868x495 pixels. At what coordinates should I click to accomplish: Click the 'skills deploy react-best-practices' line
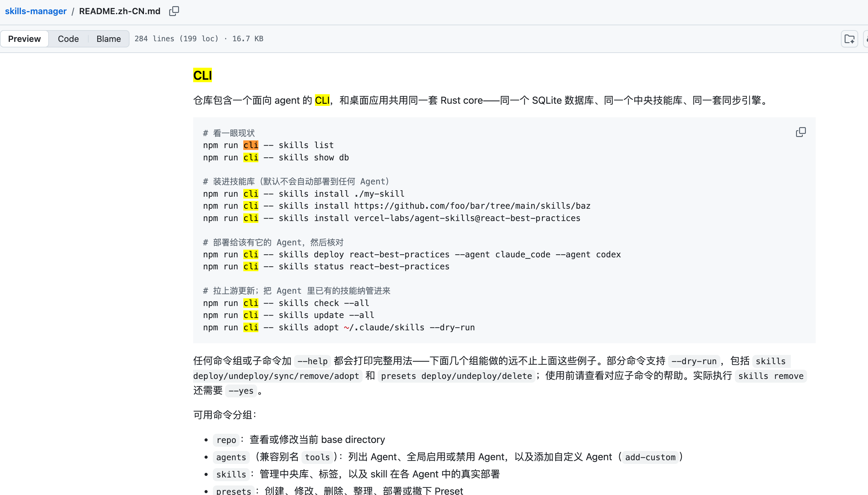(x=412, y=254)
